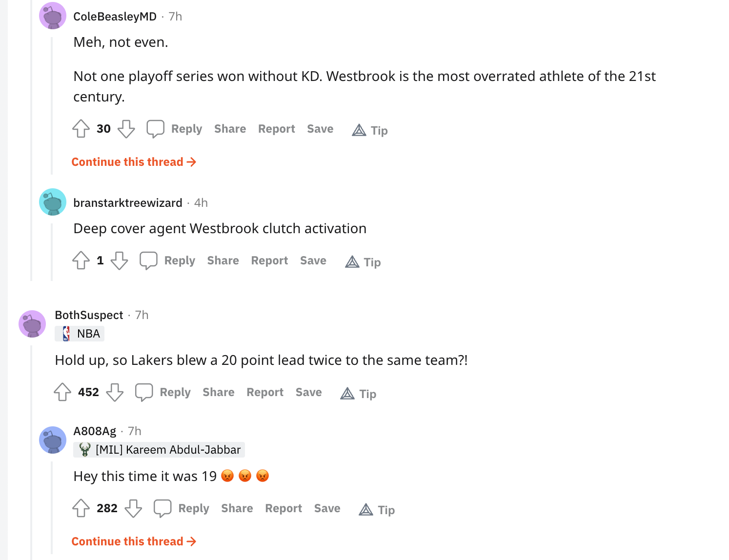Screen dimensions: 729x560
Task: Expand Continue this thread under A808Ag
Action: (134, 541)
